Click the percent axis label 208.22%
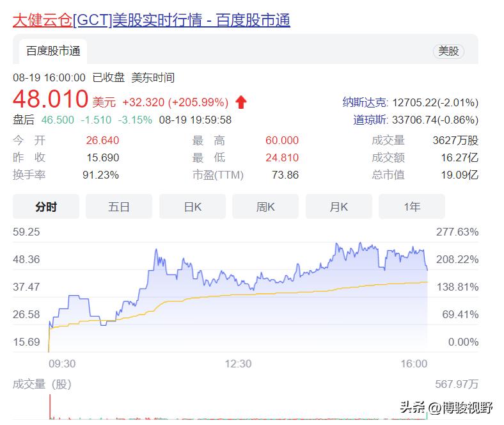The width and height of the screenshot is (504, 425). 457,259
